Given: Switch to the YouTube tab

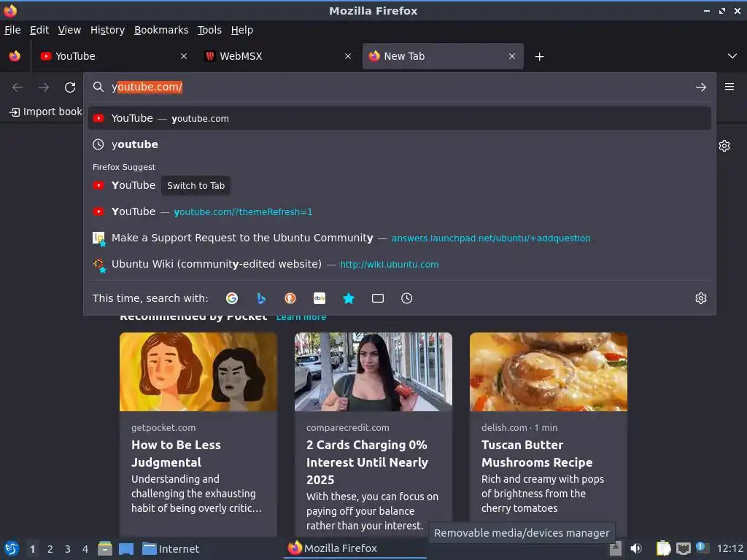Looking at the screenshot, I should coord(114,56).
